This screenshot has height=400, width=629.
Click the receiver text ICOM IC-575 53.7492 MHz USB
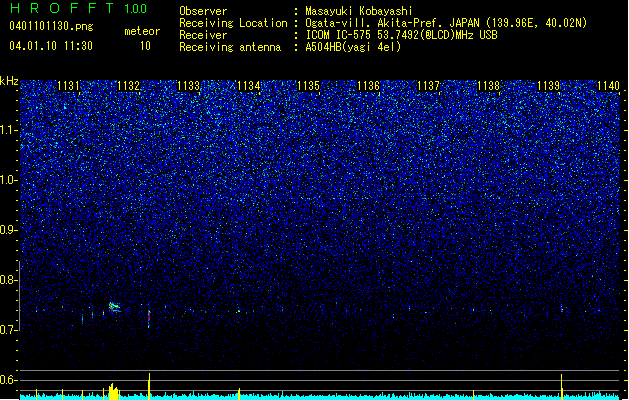[x=402, y=35]
